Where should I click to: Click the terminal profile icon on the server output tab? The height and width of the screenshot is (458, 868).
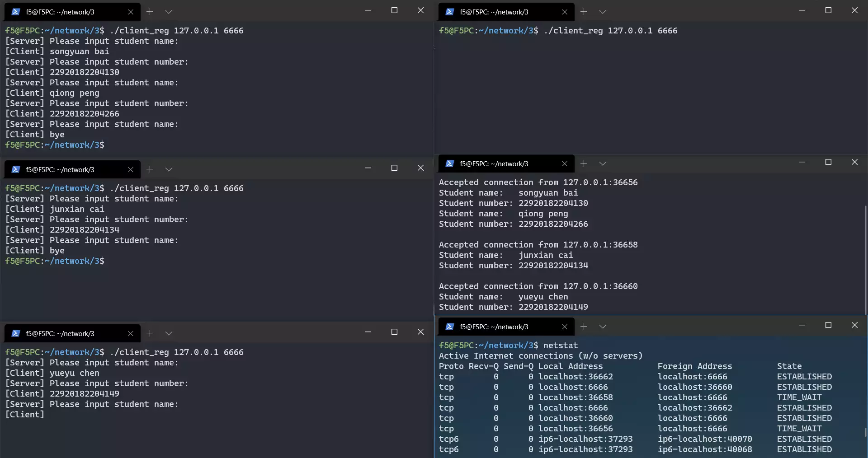449,164
